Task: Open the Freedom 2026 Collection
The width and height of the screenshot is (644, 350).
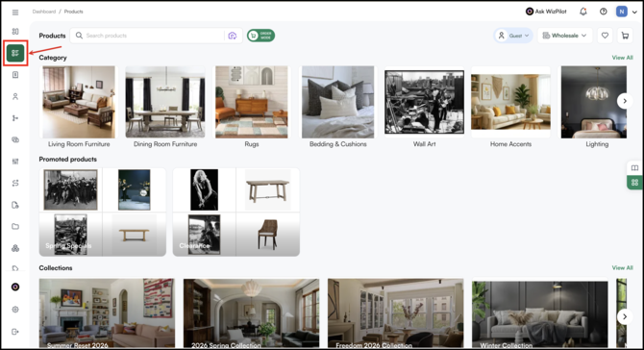Action: pyautogui.click(x=395, y=313)
